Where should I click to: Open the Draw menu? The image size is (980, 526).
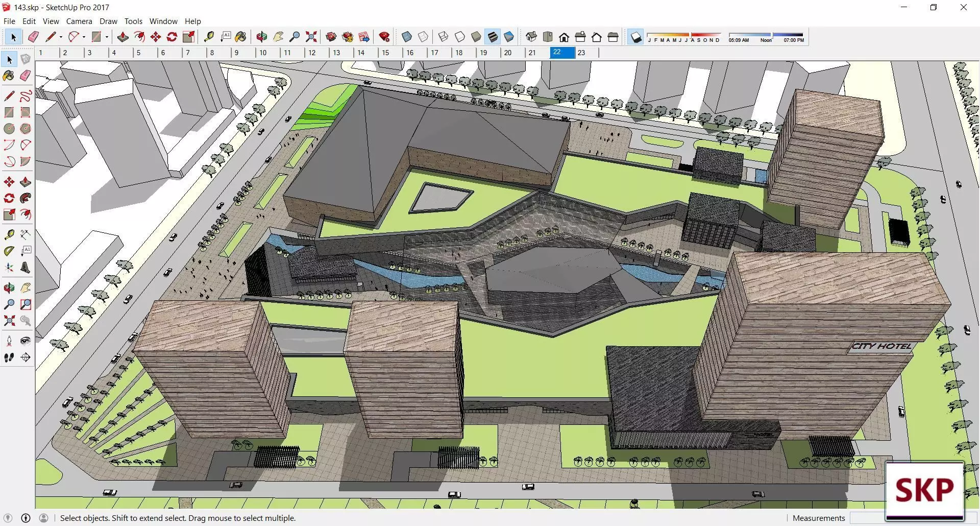point(108,21)
